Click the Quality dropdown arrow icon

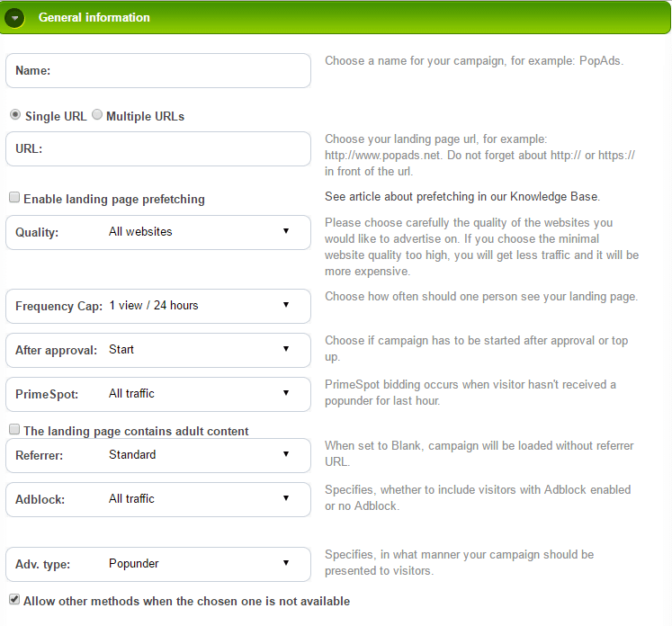coord(286,231)
